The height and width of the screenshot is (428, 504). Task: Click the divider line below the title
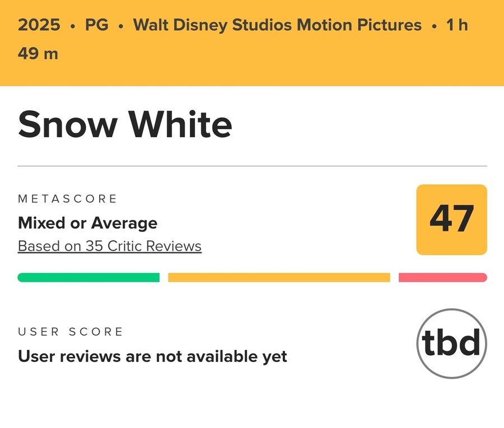pyautogui.click(x=252, y=166)
